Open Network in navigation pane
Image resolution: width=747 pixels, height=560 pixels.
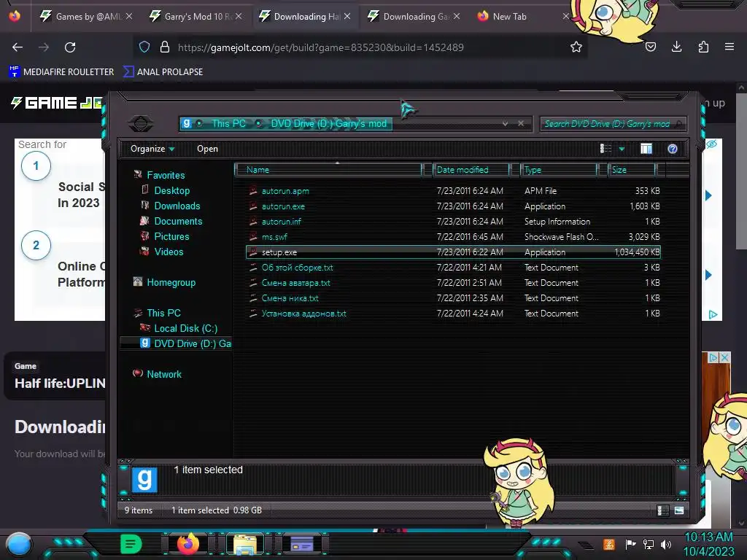tap(164, 374)
